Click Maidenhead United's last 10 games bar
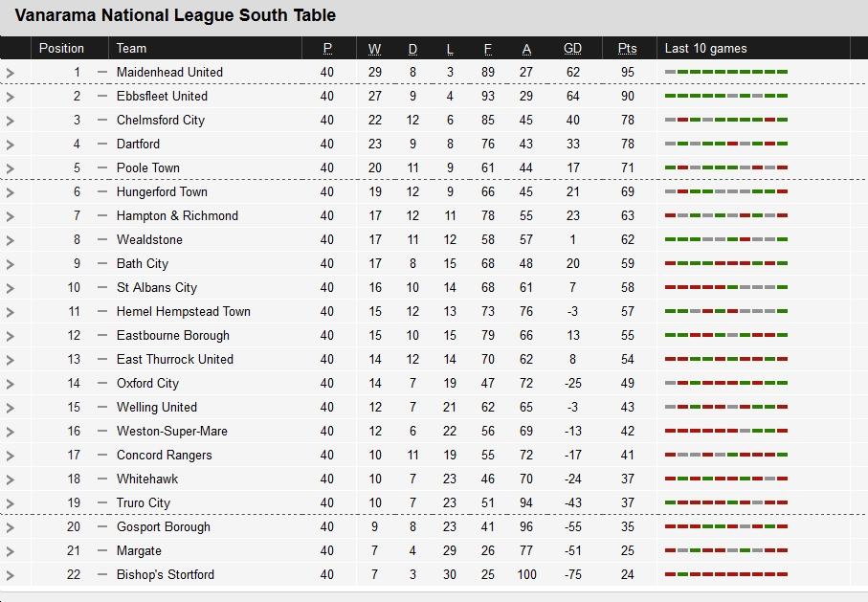Viewport: 868px width, 602px height. coord(725,72)
